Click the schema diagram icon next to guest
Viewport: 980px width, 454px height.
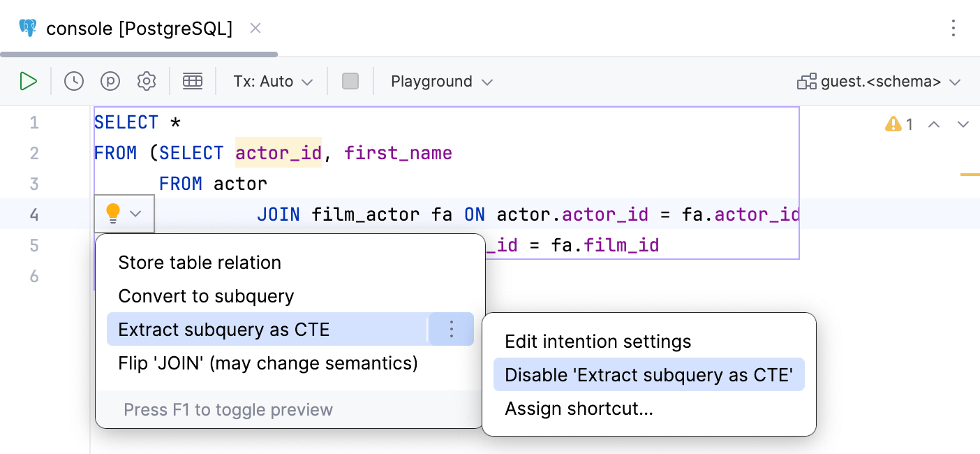(807, 82)
